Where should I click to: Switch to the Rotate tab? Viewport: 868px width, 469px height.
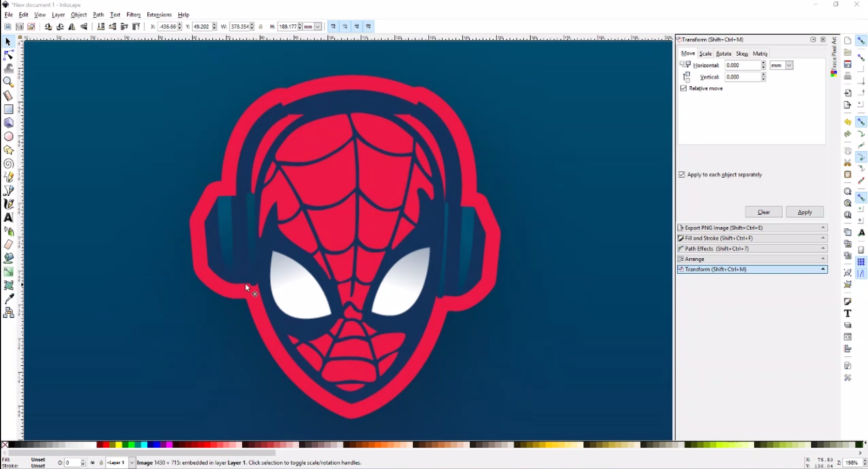coord(723,54)
